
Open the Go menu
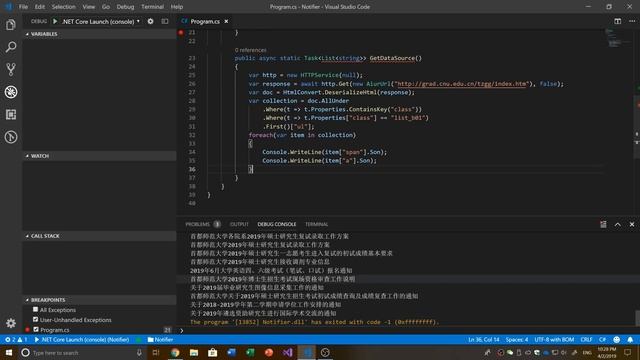(106, 7)
